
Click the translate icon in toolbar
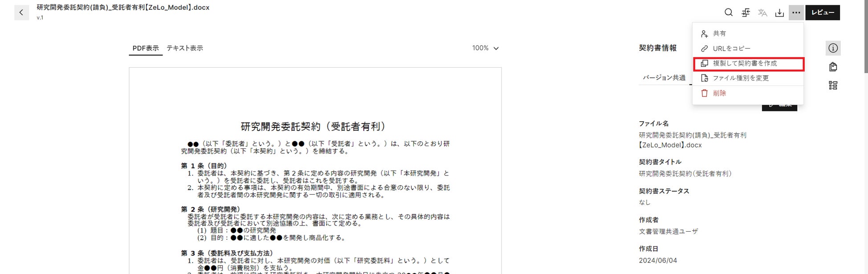click(x=763, y=12)
